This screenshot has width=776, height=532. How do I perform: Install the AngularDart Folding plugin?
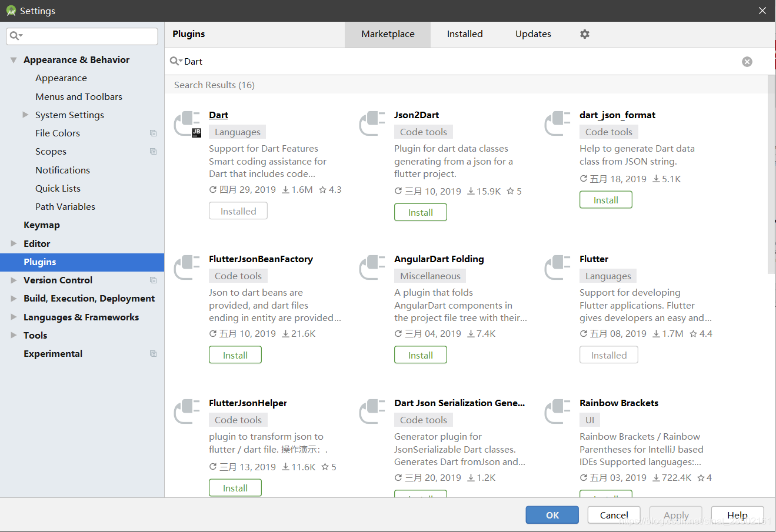click(421, 355)
